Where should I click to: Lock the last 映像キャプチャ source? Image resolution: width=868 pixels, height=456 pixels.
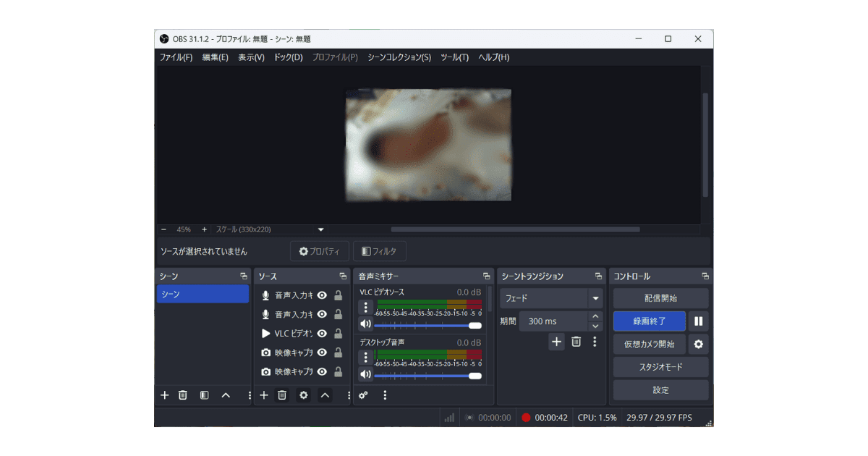(338, 371)
